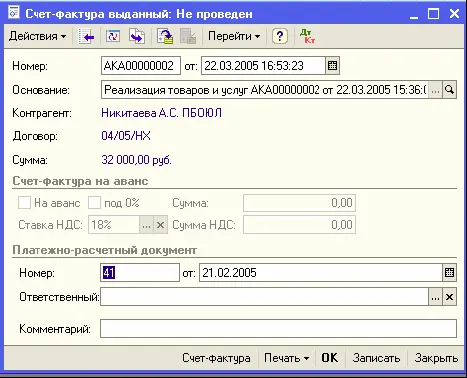Click the Ставка НДС 18% field
Screen dimensions: 467x378
114,225
